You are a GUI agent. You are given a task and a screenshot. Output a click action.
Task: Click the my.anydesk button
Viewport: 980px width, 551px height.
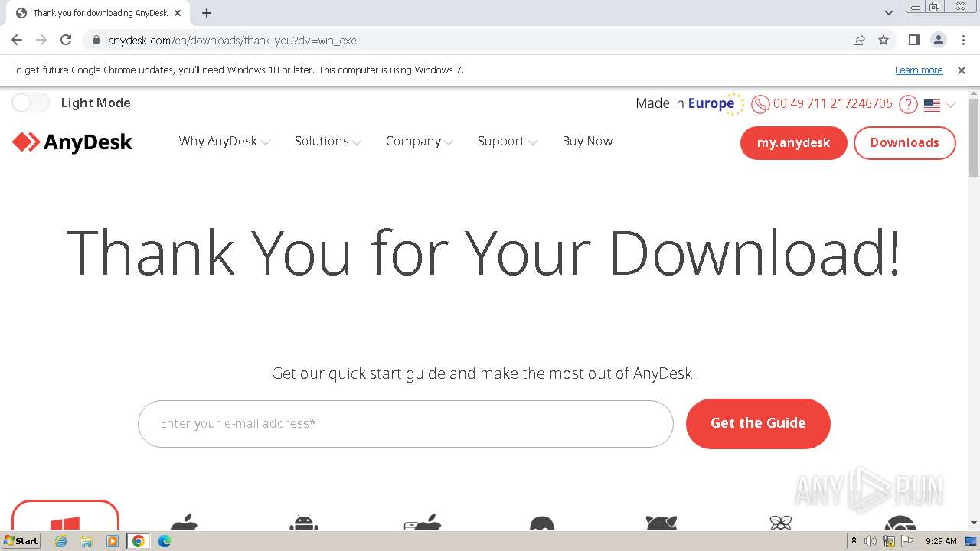[x=793, y=143]
